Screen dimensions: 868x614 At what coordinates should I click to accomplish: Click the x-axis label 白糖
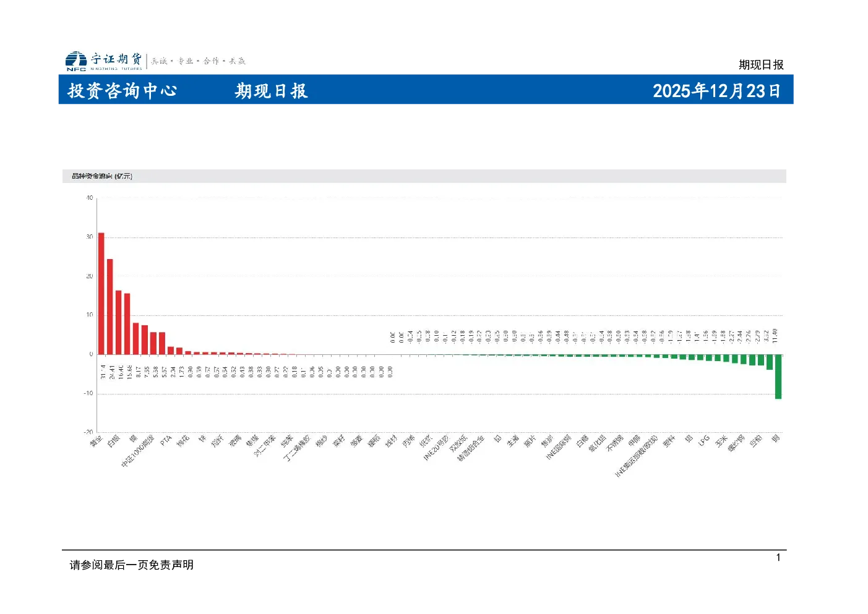[x=582, y=441]
